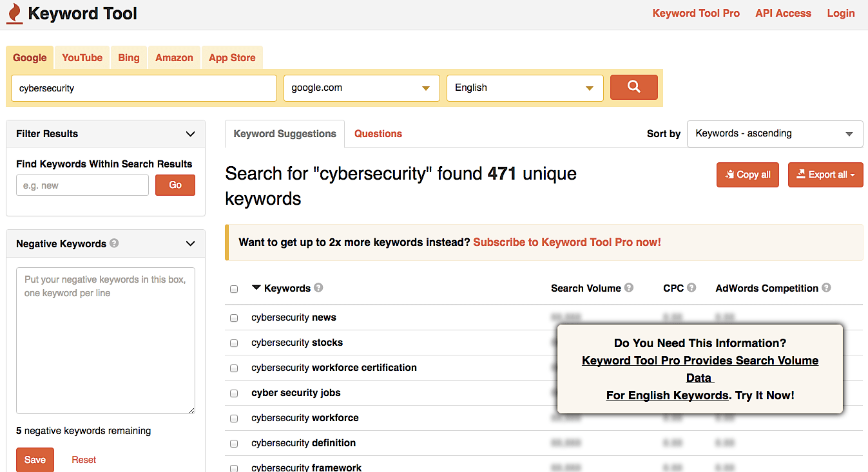The image size is (868, 472).
Task: Open the help icon beside AdWords Competition
Action: pyautogui.click(x=826, y=287)
